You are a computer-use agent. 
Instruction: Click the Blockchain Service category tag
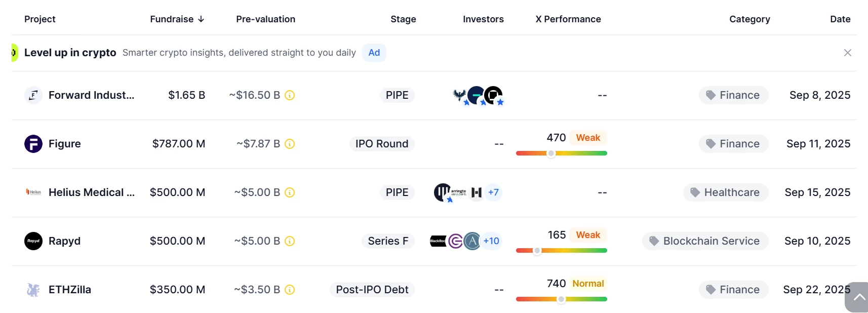[x=705, y=241]
